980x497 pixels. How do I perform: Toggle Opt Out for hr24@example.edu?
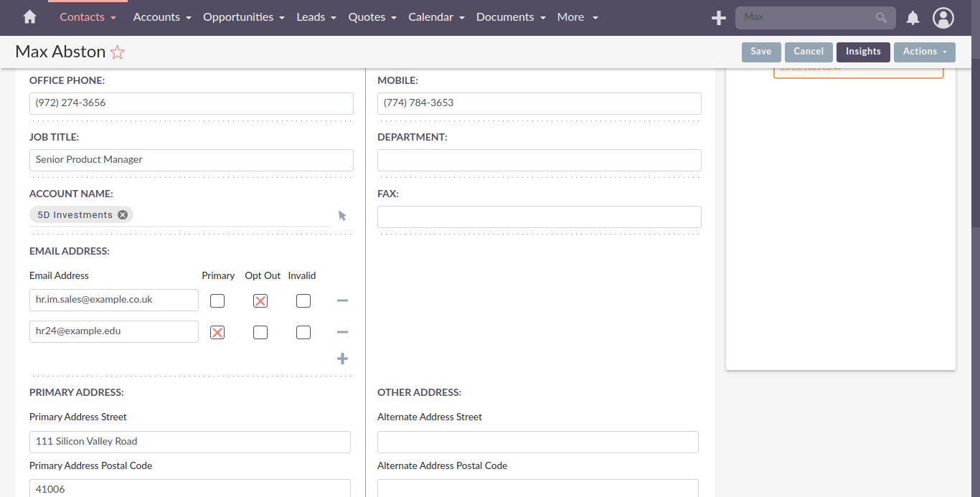point(260,332)
